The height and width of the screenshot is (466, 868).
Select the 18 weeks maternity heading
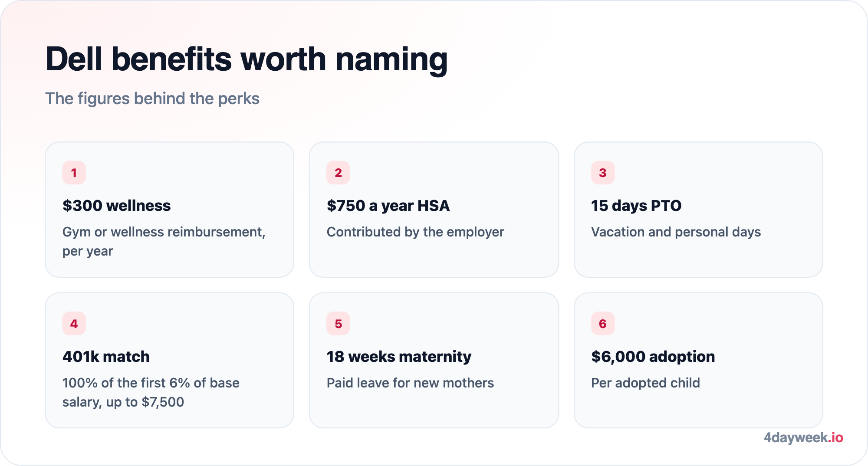pos(399,357)
